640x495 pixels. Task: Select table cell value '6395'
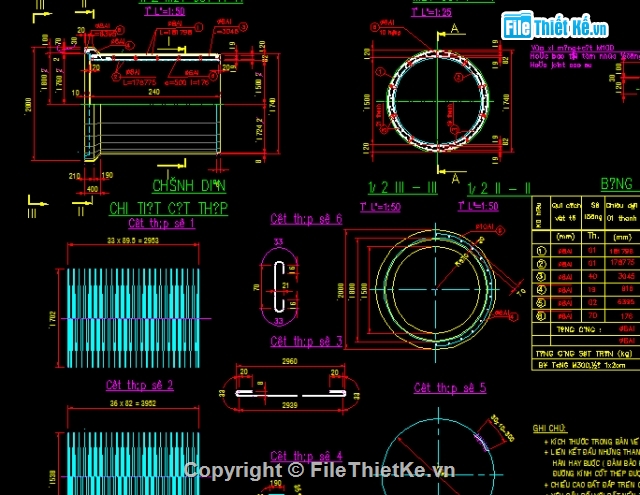[626, 302]
